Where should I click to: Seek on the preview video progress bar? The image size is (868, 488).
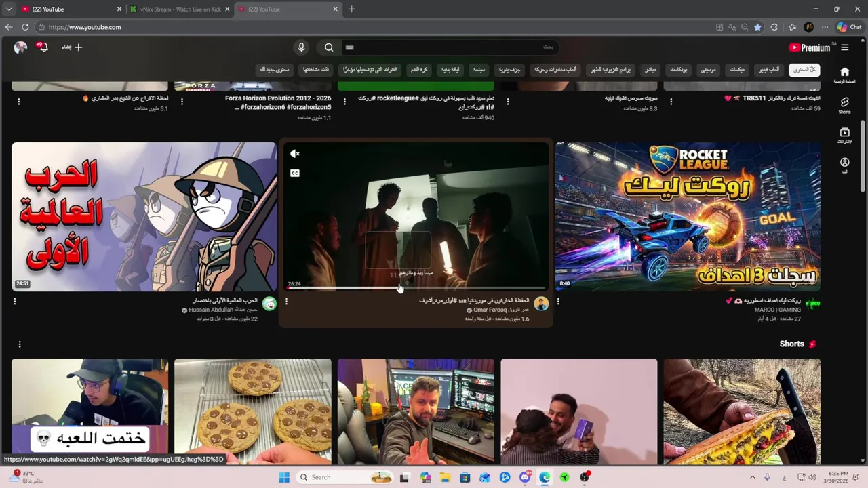416,289
